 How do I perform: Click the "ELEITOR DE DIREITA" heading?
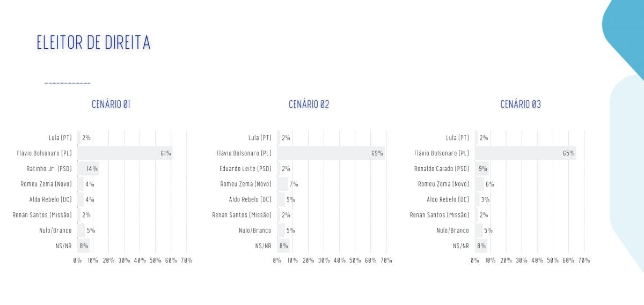[93, 43]
